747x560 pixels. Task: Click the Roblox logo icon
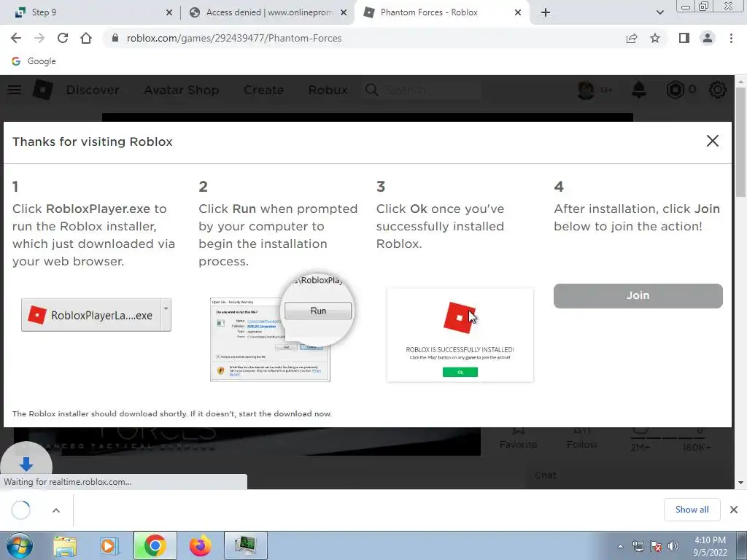pos(43,90)
